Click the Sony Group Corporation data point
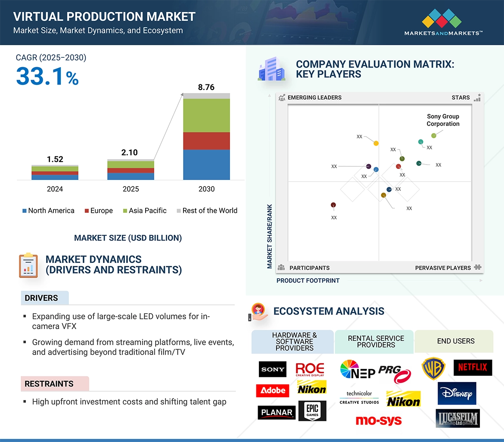Viewport: 504px width, 442px height. tap(434, 136)
